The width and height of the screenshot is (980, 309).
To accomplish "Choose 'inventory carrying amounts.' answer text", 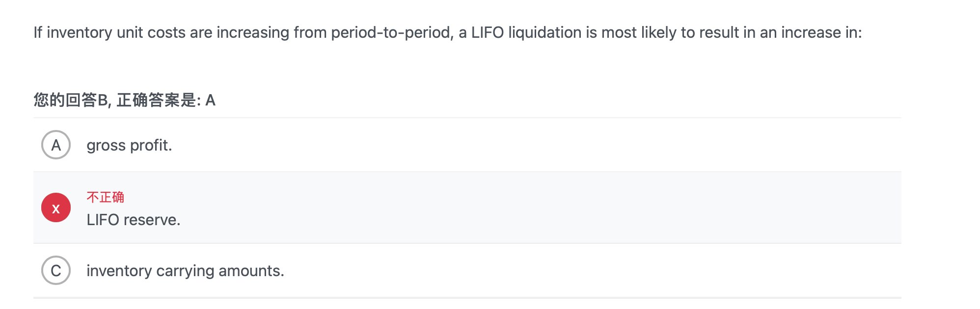I will (185, 271).
